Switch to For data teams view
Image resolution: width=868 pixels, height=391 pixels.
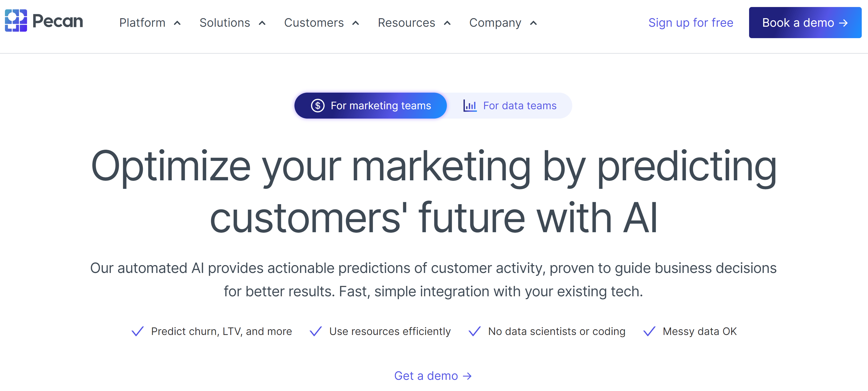tap(509, 106)
